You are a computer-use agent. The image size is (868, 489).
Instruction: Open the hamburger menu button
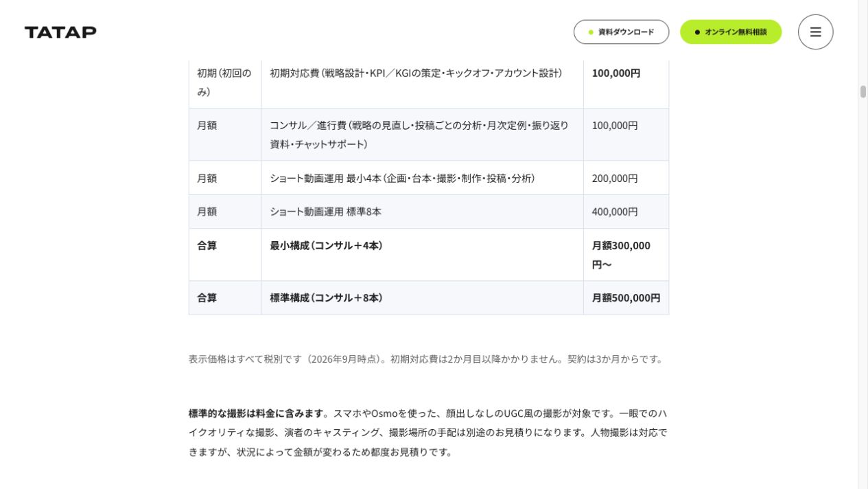(815, 32)
